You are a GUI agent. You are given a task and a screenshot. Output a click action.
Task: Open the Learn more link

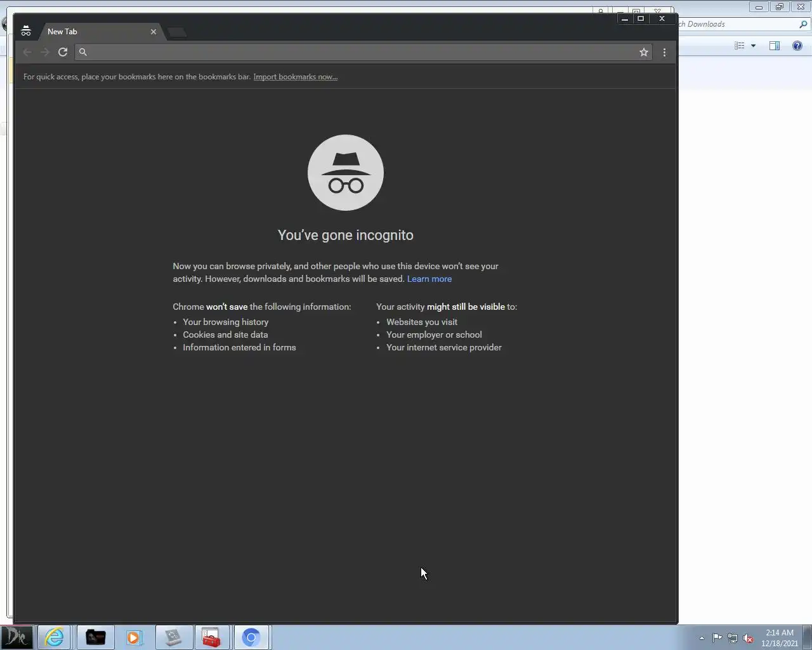[x=429, y=279]
